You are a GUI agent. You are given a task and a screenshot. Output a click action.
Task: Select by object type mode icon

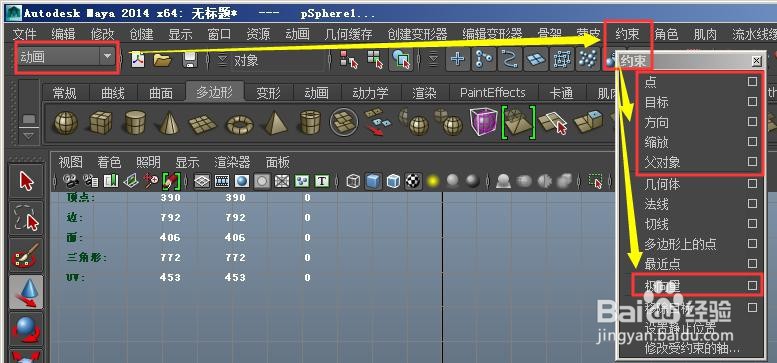pos(375,60)
